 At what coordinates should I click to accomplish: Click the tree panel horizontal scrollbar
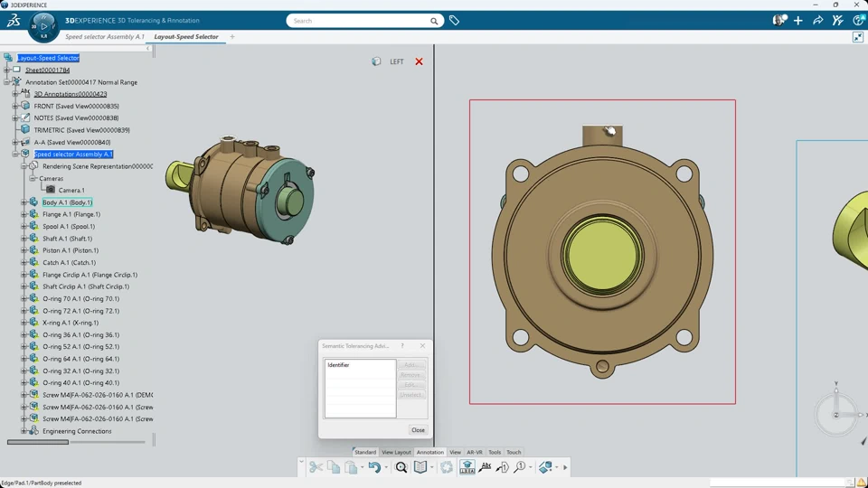[x=38, y=442]
